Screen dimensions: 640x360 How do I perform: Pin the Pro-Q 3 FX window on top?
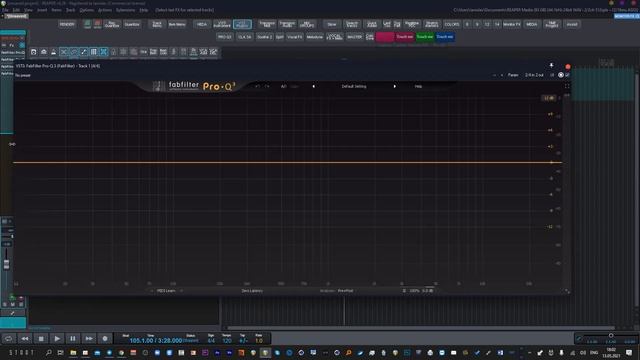tap(551, 66)
